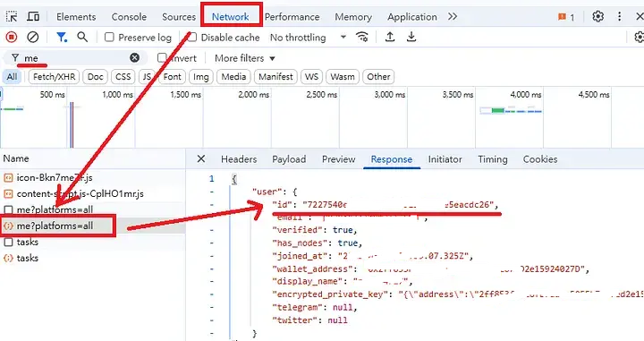Clear the network log

(33, 38)
